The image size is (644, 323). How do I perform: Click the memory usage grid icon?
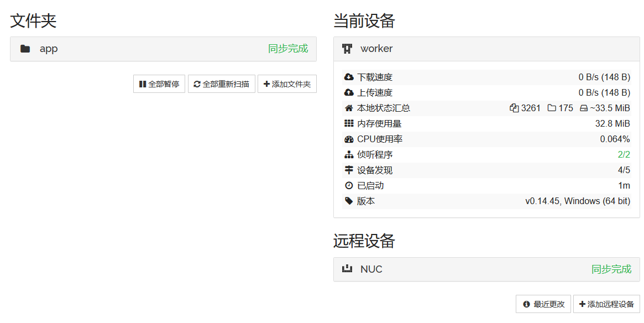coord(349,124)
